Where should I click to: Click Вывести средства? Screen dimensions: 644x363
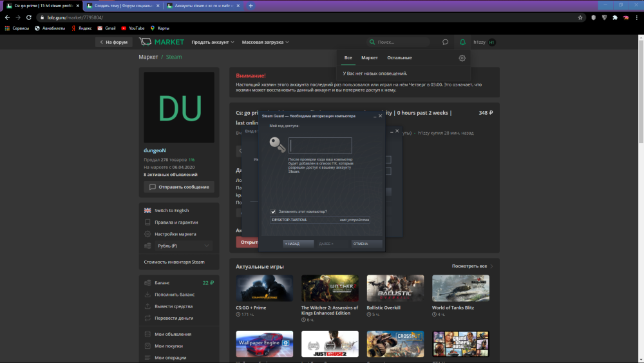pos(173,307)
